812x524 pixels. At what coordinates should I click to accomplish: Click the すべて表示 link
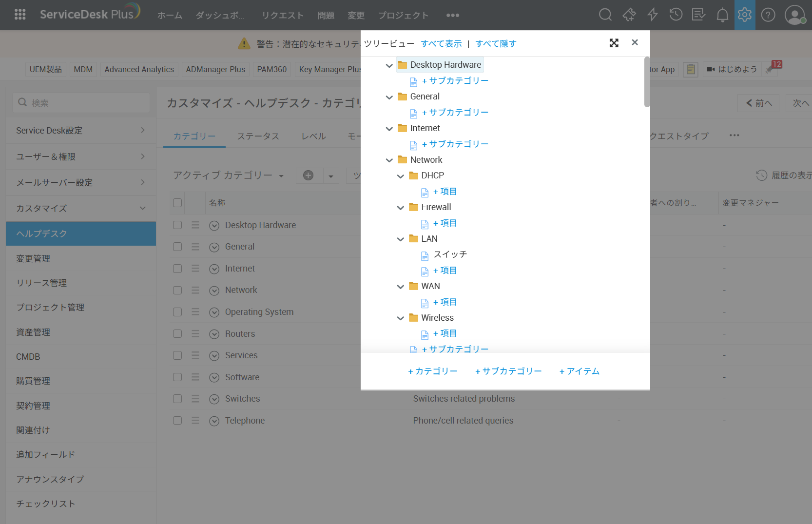coord(441,44)
